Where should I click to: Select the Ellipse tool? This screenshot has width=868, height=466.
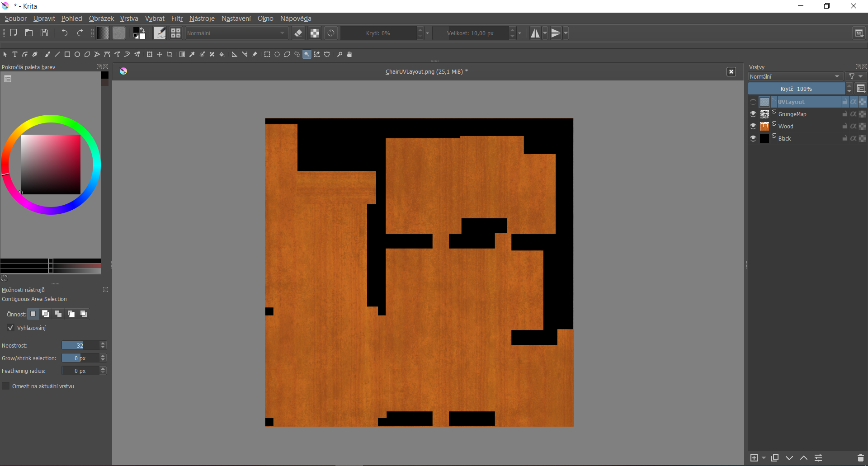pos(77,54)
